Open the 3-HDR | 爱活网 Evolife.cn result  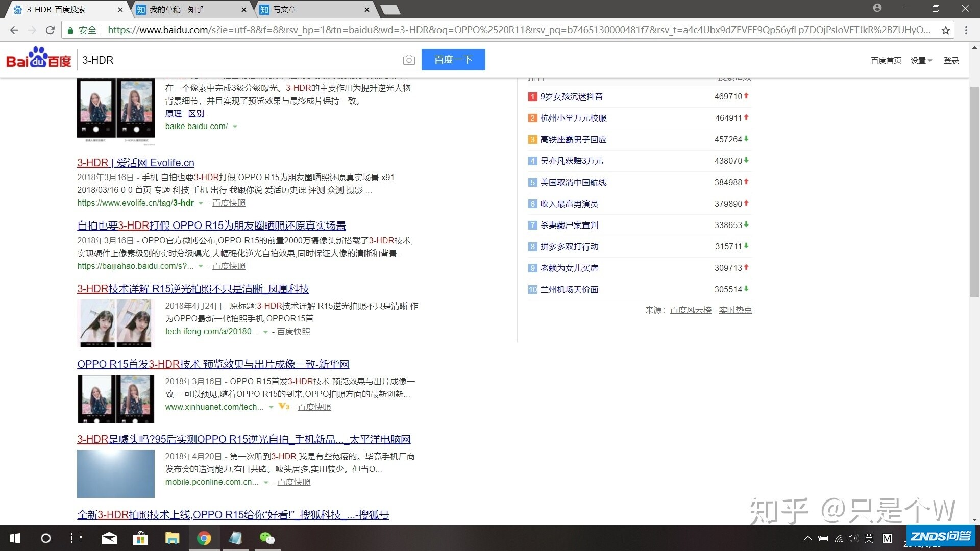pyautogui.click(x=136, y=163)
